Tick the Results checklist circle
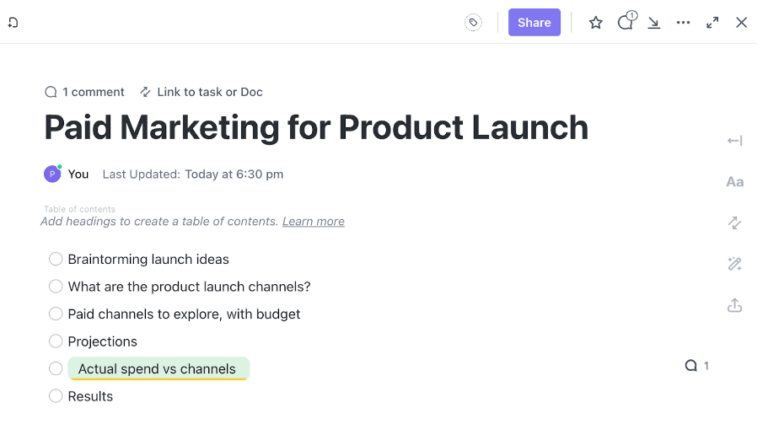This screenshot has width=768, height=435. 56,396
